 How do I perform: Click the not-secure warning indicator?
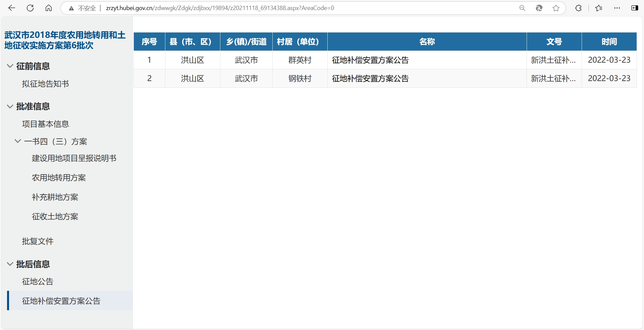(x=83, y=8)
